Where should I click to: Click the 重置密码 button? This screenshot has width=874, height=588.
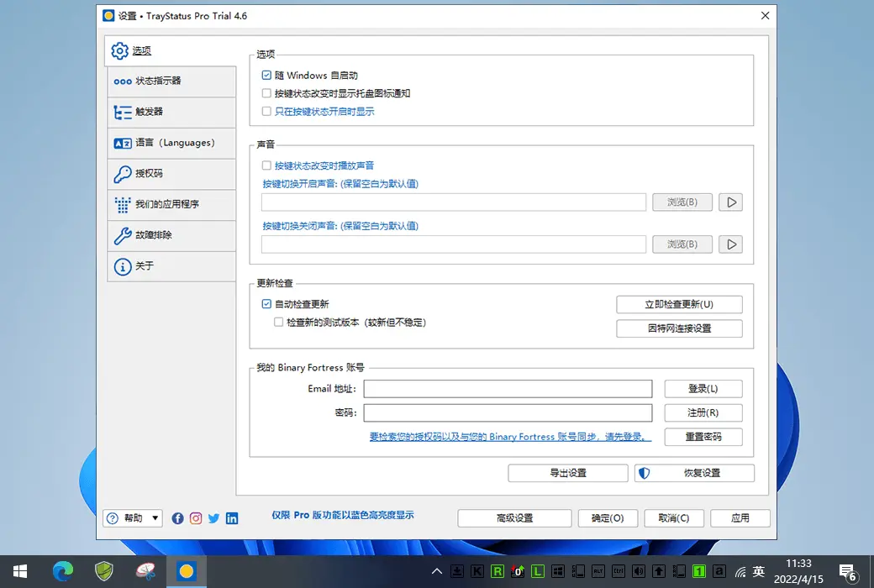(703, 437)
